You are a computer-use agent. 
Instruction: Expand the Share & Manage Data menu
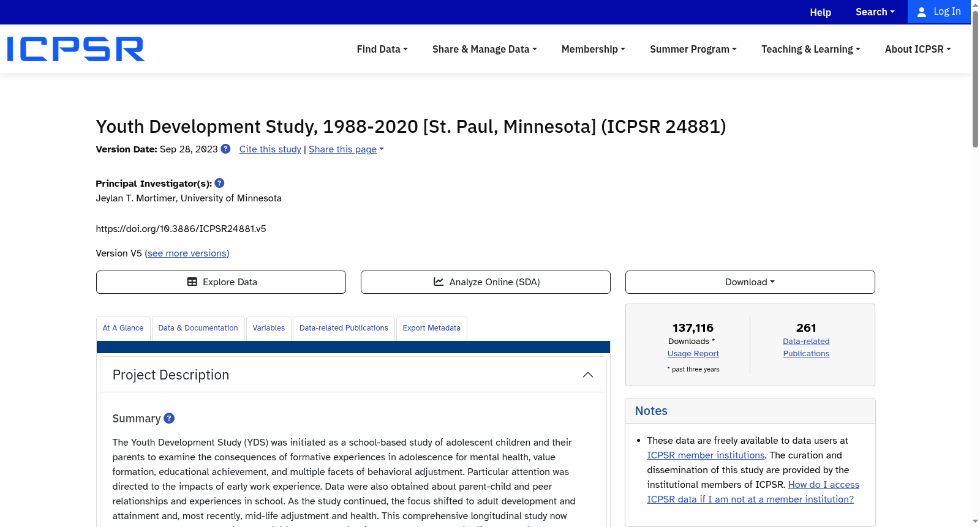[484, 49]
